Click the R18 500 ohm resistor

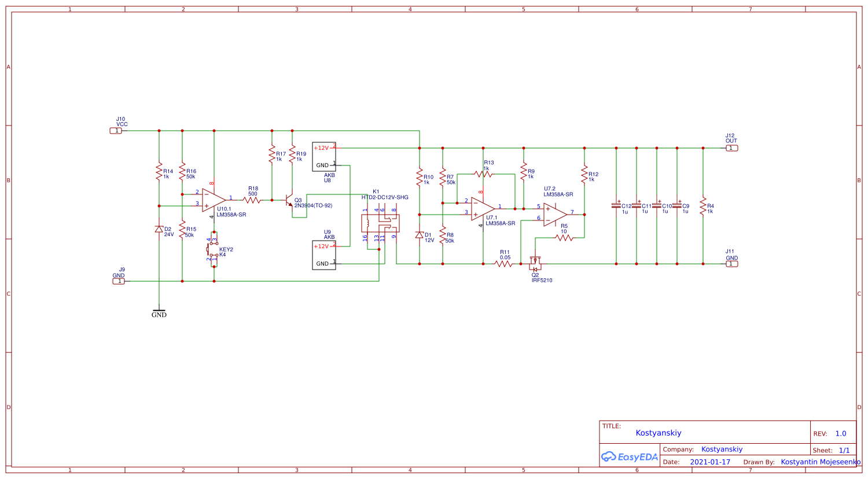(x=252, y=200)
